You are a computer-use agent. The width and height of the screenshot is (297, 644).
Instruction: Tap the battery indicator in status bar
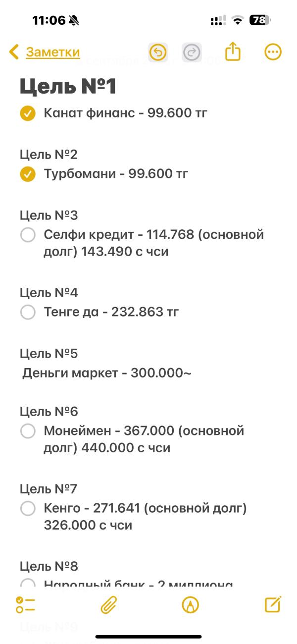(x=260, y=20)
